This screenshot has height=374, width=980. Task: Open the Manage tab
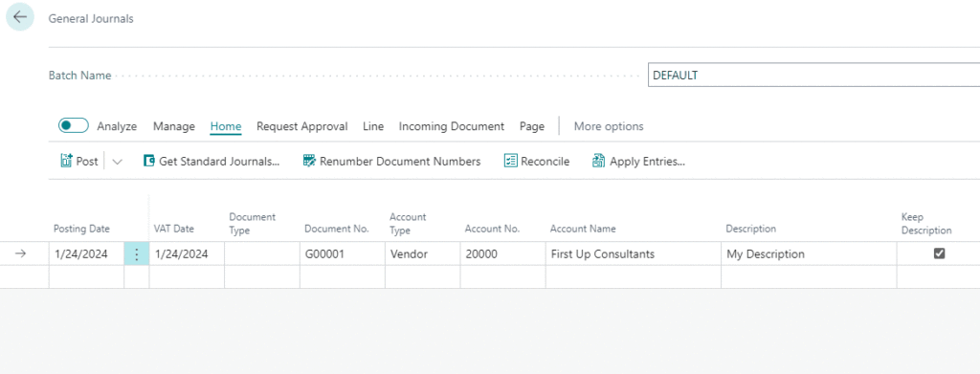(174, 126)
